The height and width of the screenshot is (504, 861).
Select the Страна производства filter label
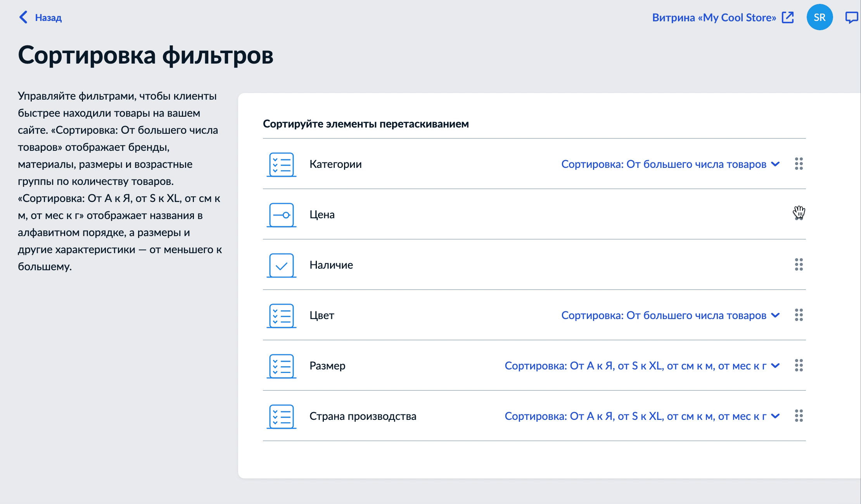[x=363, y=416]
